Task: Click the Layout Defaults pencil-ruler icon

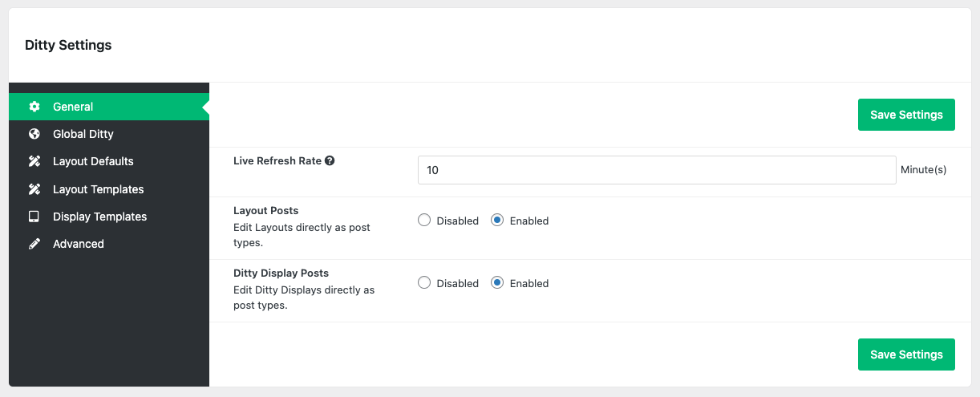Action: pos(34,161)
